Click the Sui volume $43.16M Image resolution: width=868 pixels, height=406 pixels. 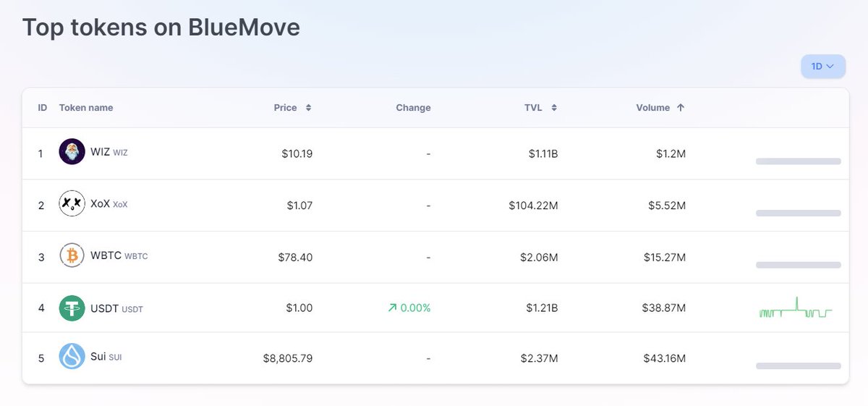coord(664,358)
